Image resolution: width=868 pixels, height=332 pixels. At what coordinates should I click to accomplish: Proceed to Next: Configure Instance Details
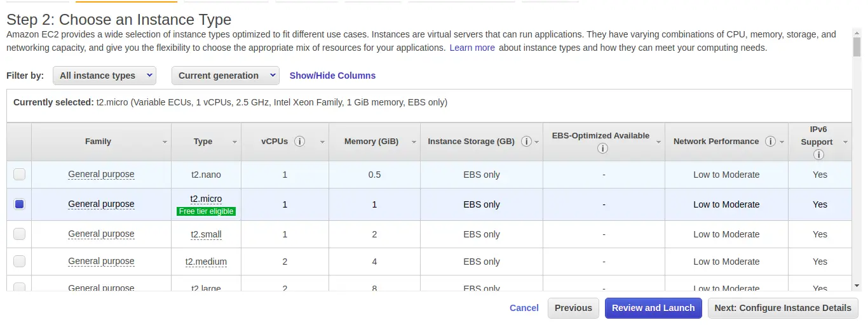tap(783, 308)
